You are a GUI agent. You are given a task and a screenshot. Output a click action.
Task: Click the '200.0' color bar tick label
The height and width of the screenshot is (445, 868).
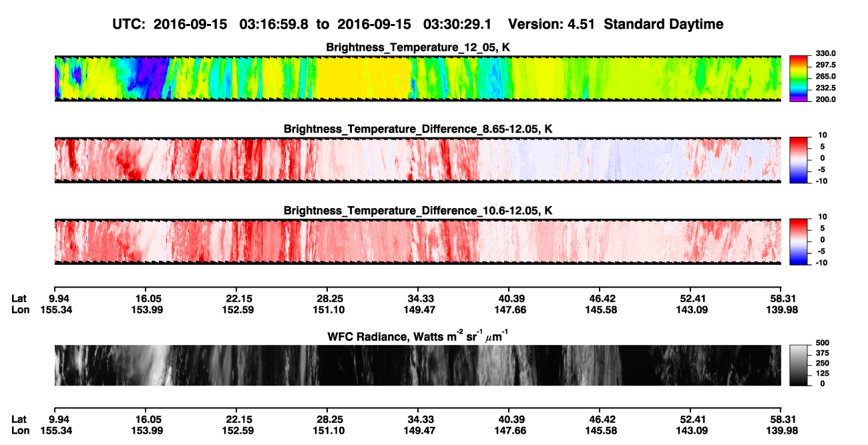[x=825, y=99]
